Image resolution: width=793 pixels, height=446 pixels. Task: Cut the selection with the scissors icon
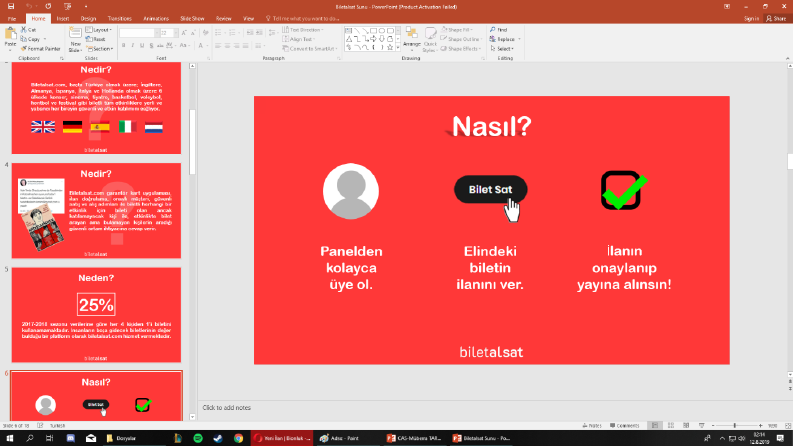click(x=24, y=30)
